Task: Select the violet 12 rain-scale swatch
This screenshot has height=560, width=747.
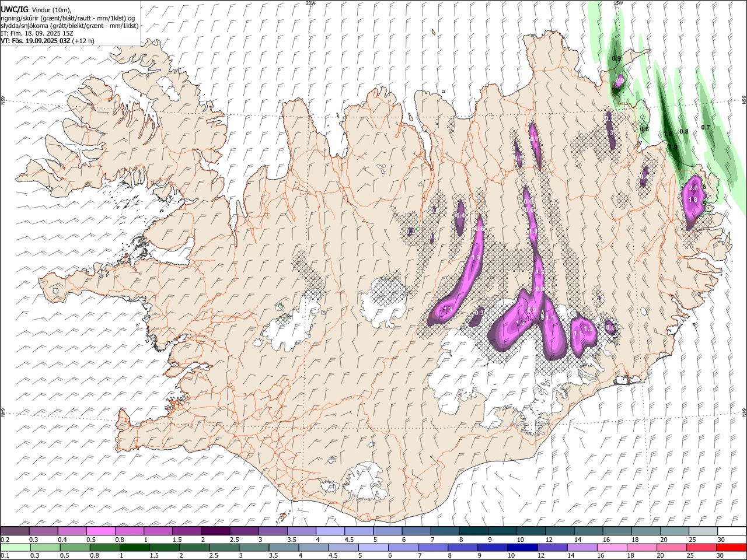Action: tap(552, 548)
